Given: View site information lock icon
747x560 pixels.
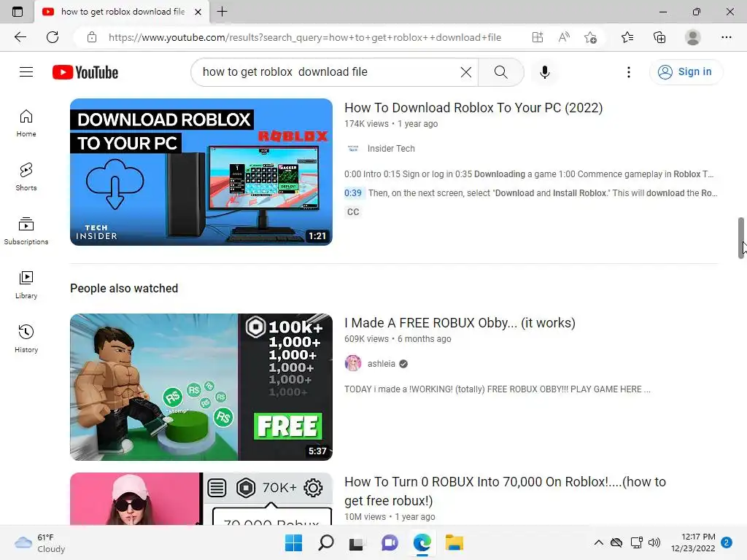Looking at the screenshot, I should 92,37.
